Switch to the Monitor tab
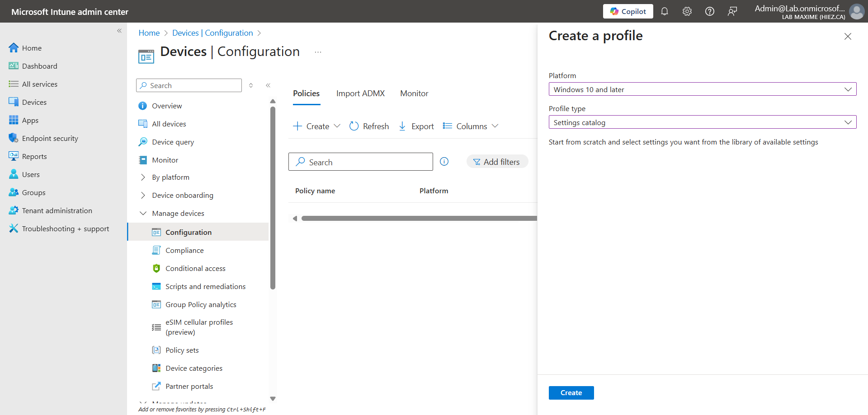This screenshot has height=415, width=868. click(414, 93)
